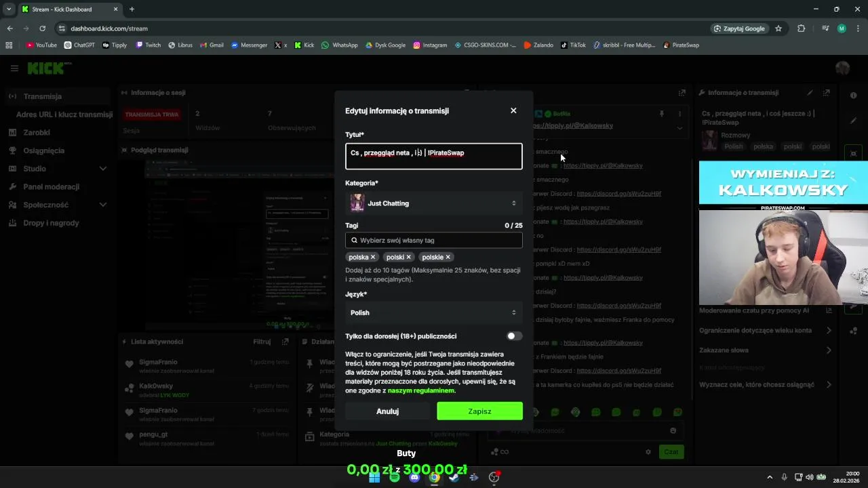Viewport: 868px width, 488px height.
Task: Click the pin icon on BotRix pinned message
Action: point(662,114)
